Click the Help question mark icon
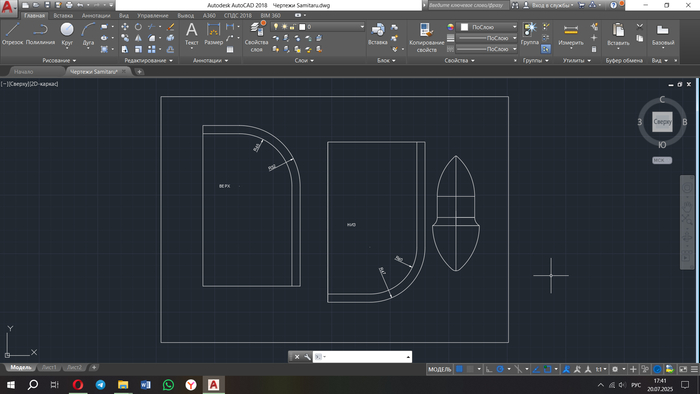 (613, 5)
